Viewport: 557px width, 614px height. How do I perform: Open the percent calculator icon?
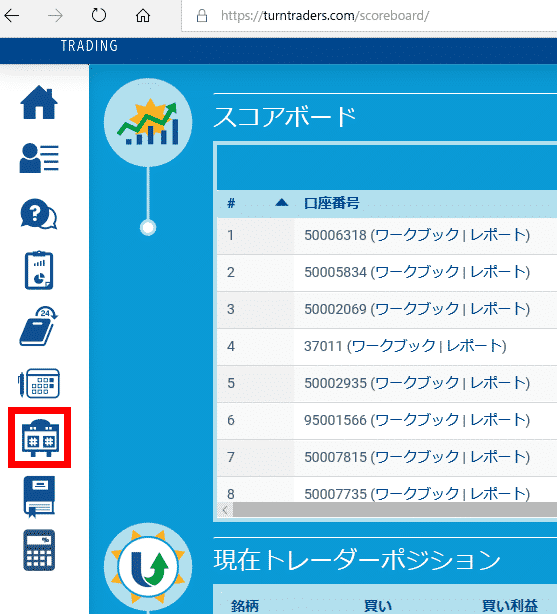click(x=39, y=550)
